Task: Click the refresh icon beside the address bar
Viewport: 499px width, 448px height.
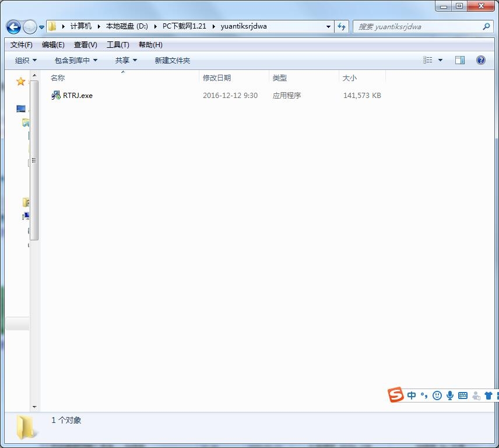Action: tap(342, 27)
